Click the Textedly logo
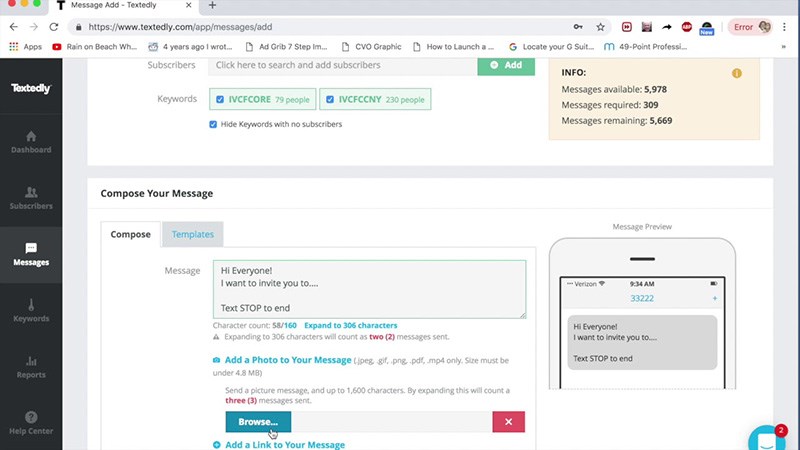This screenshot has height=450, width=800. point(31,88)
